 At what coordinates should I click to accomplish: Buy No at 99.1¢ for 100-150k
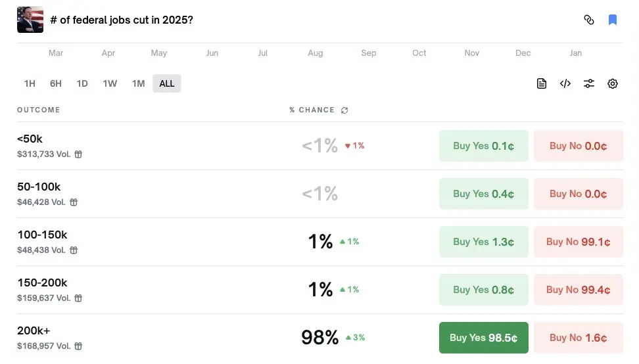point(578,242)
